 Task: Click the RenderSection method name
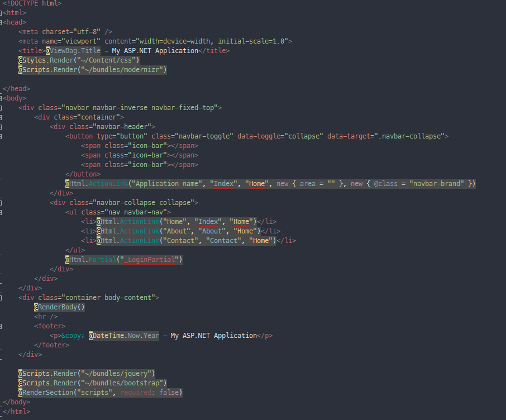pyautogui.click(x=48, y=393)
